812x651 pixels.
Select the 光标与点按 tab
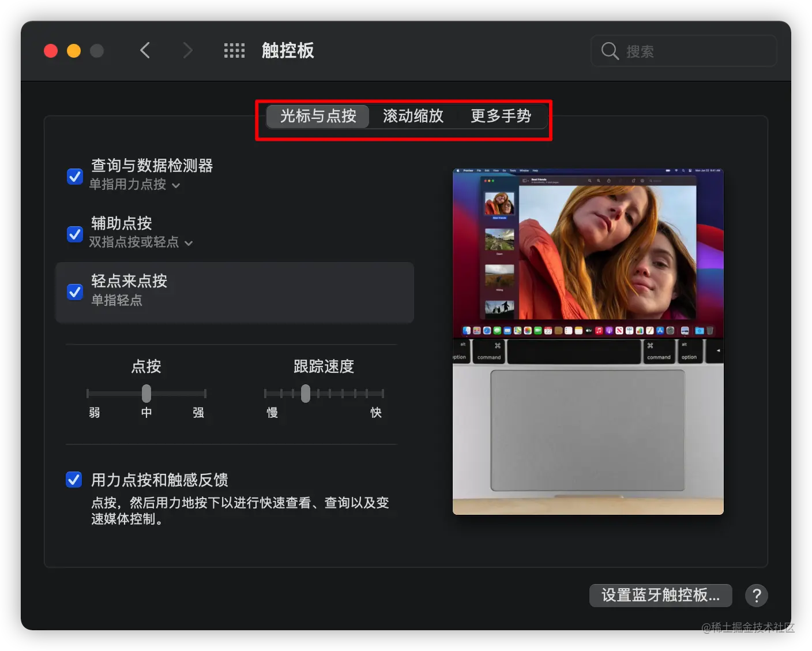(x=318, y=116)
